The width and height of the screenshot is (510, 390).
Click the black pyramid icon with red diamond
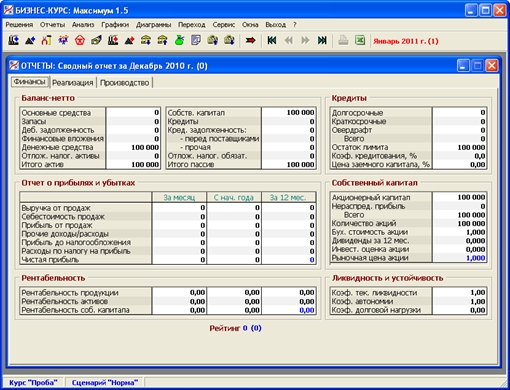tap(129, 41)
